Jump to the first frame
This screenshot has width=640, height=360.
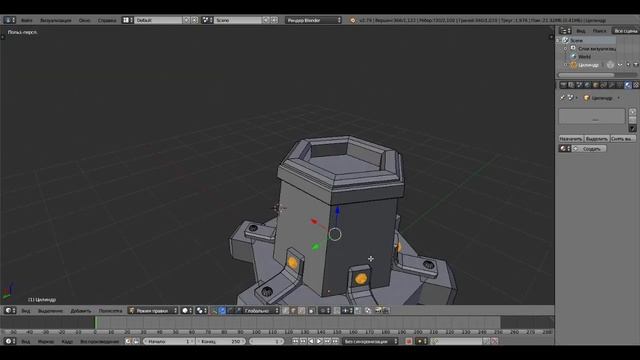tap(296, 341)
